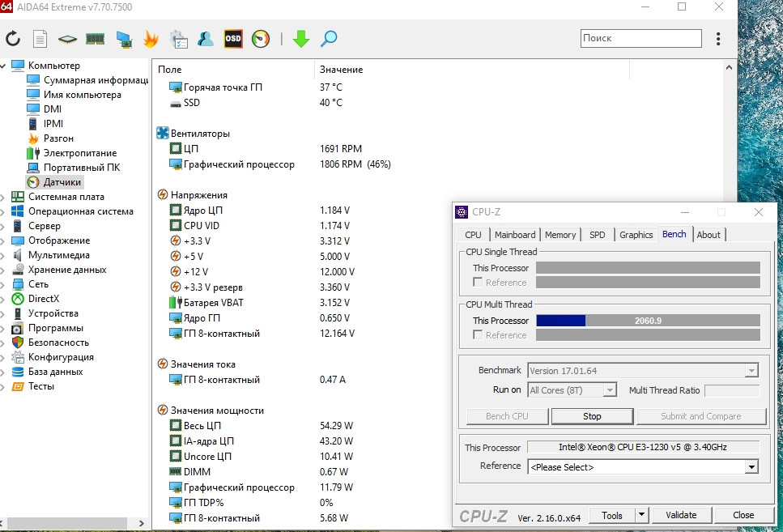
Task: Click the Refresh toolbar icon in AIDA64
Action: click(13, 39)
